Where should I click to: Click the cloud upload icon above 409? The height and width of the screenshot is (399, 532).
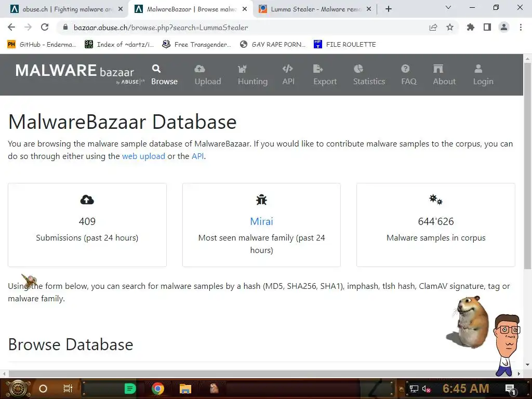87,200
